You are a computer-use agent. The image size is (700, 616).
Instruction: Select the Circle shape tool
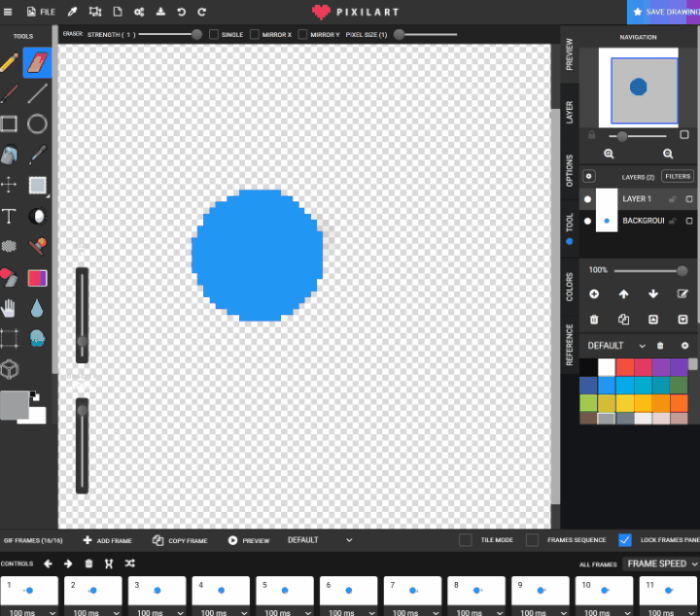tap(38, 123)
